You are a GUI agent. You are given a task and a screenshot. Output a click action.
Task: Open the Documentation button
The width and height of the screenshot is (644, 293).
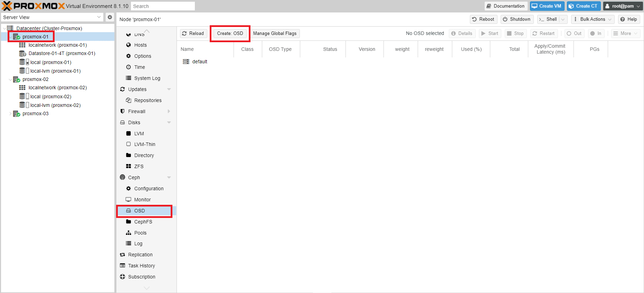(506, 6)
